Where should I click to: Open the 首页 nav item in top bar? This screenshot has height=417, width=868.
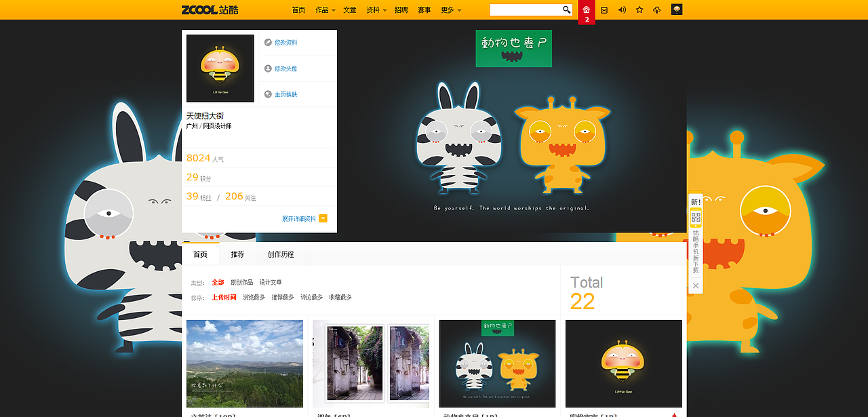point(298,9)
